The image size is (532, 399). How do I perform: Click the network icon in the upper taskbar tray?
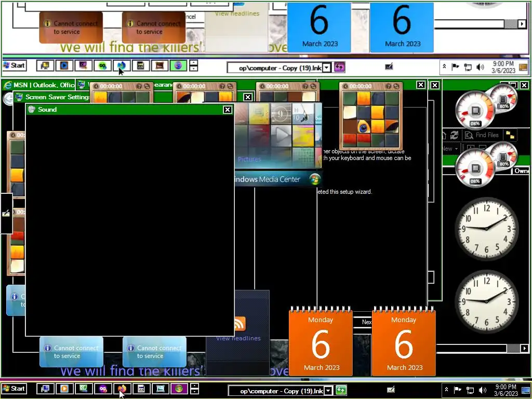[x=468, y=67]
